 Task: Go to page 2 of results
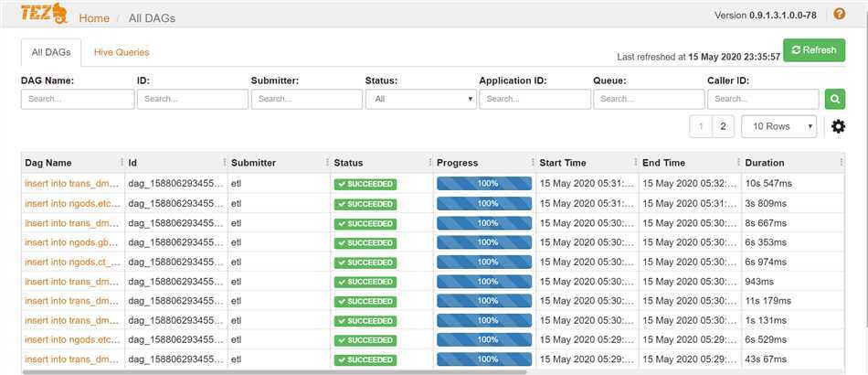[x=723, y=126]
